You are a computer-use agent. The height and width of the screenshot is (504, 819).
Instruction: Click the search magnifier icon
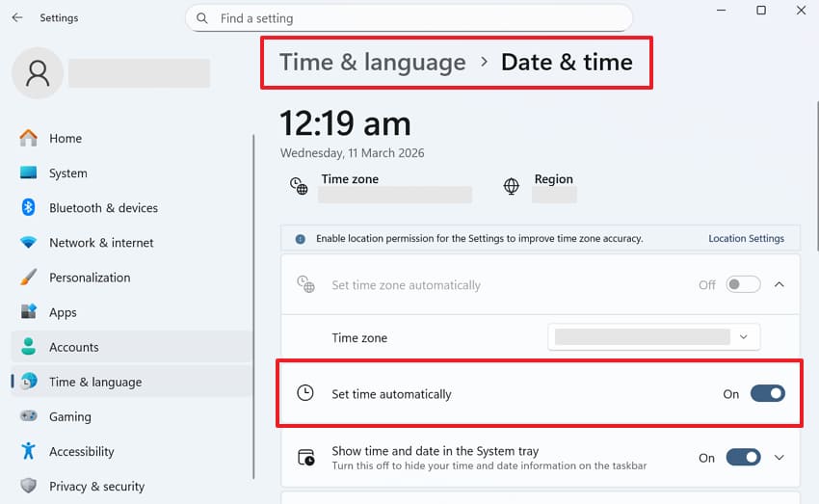point(202,18)
